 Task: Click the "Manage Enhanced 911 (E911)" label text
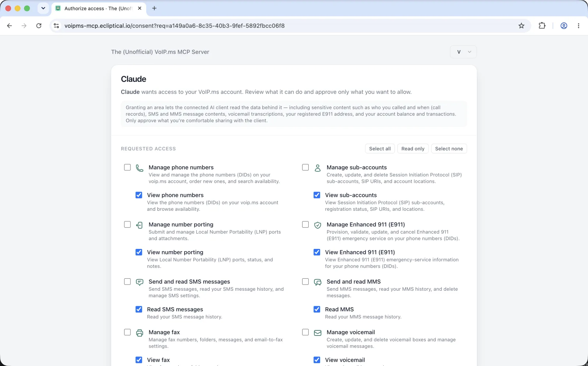(366, 224)
